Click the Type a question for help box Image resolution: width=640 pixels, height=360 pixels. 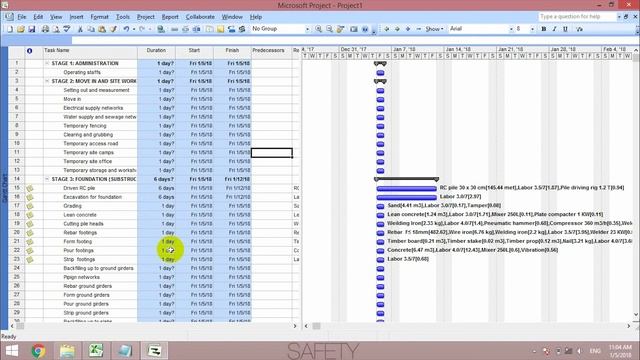(577, 17)
